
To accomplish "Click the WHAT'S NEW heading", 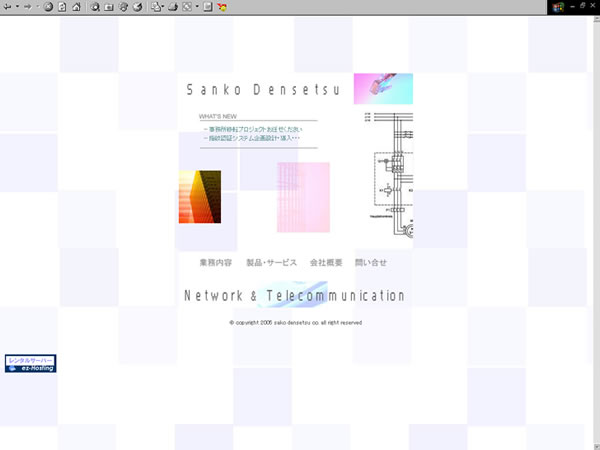I will pos(218,116).
